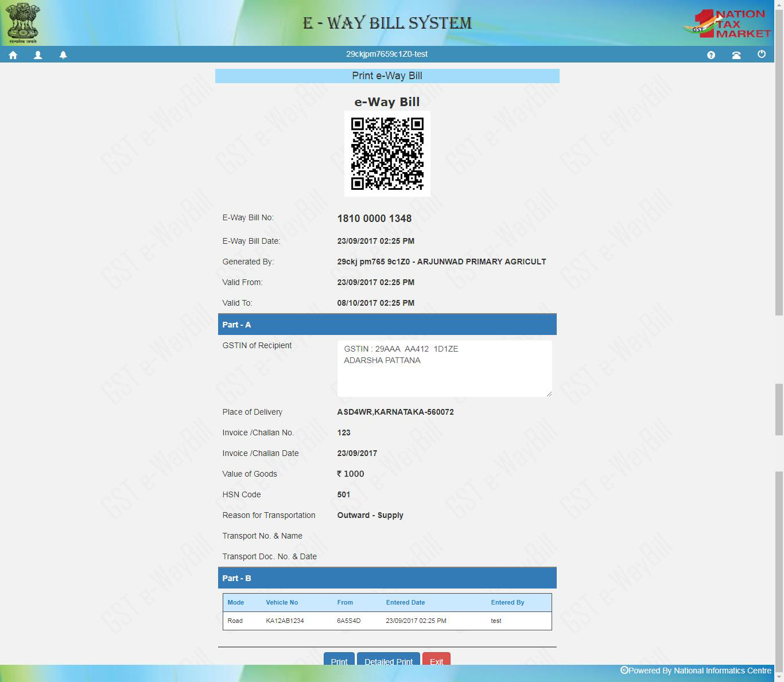Click the Detailed Print button

[x=389, y=661]
